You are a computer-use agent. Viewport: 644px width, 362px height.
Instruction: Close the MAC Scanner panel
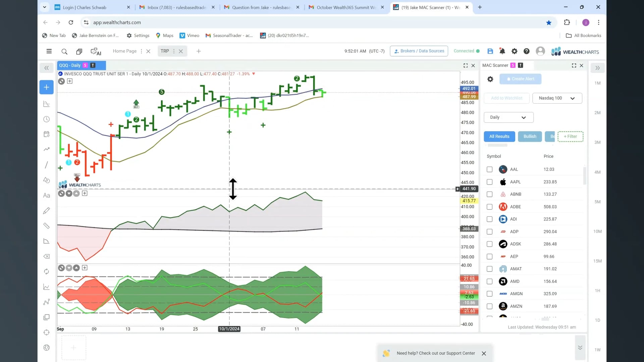tap(582, 66)
